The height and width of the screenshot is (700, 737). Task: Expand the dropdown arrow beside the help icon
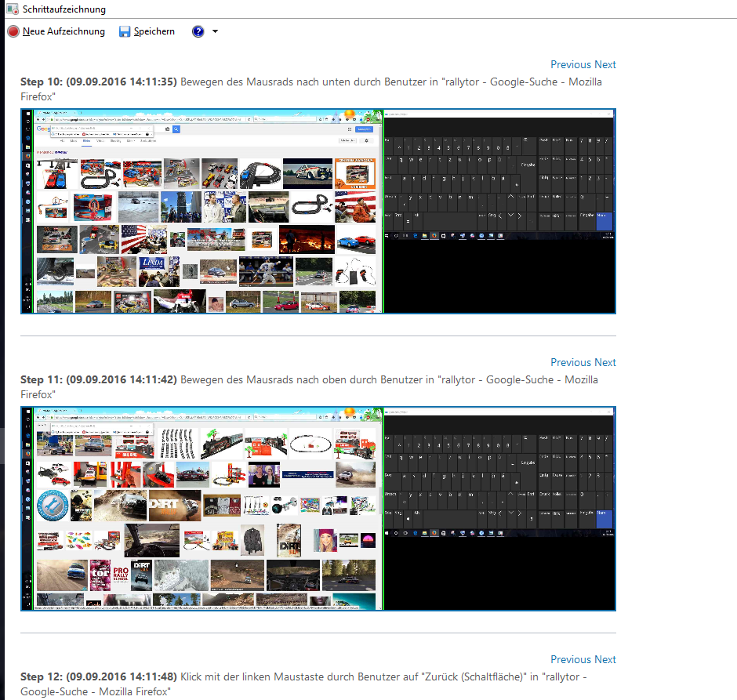(x=215, y=31)
